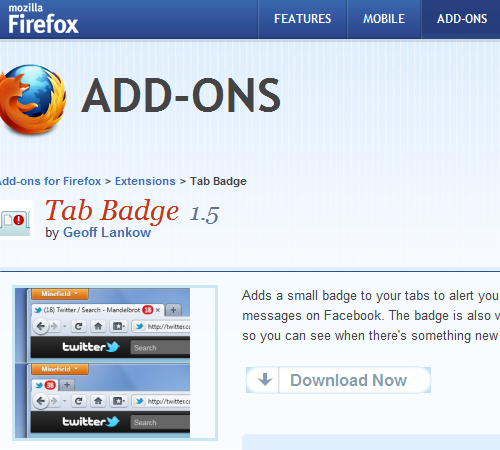Click the download arrow icon
Screen dimensions: 500x450
pos(265,380)
